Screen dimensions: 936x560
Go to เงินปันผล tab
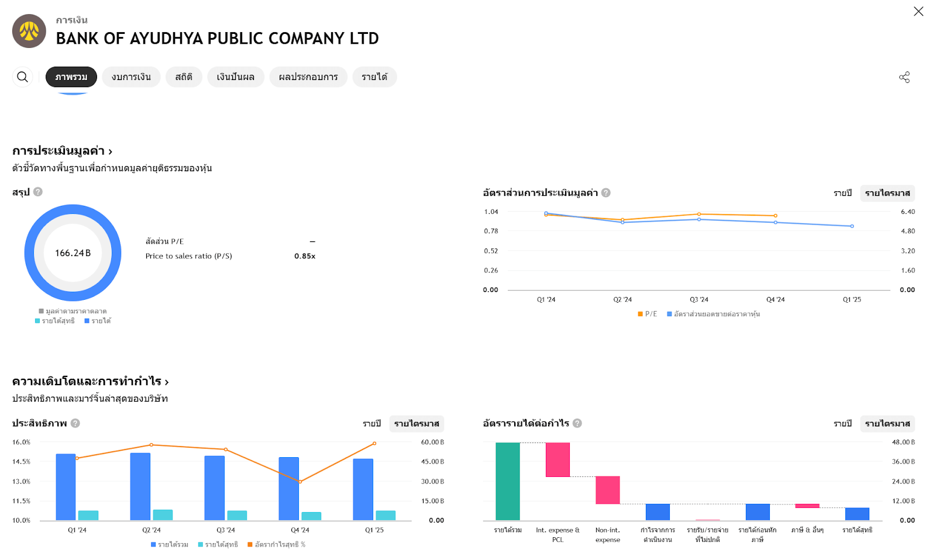[236, 77]
